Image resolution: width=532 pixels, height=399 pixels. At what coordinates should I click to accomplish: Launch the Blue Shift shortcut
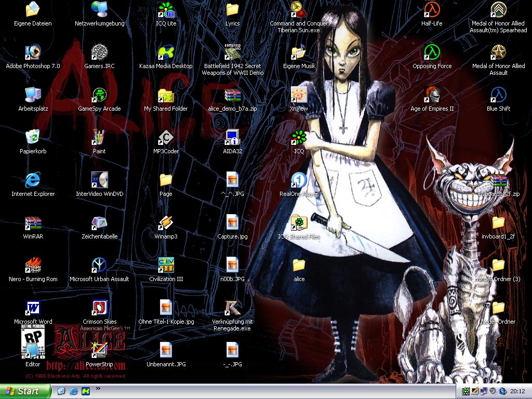(498, 95)
